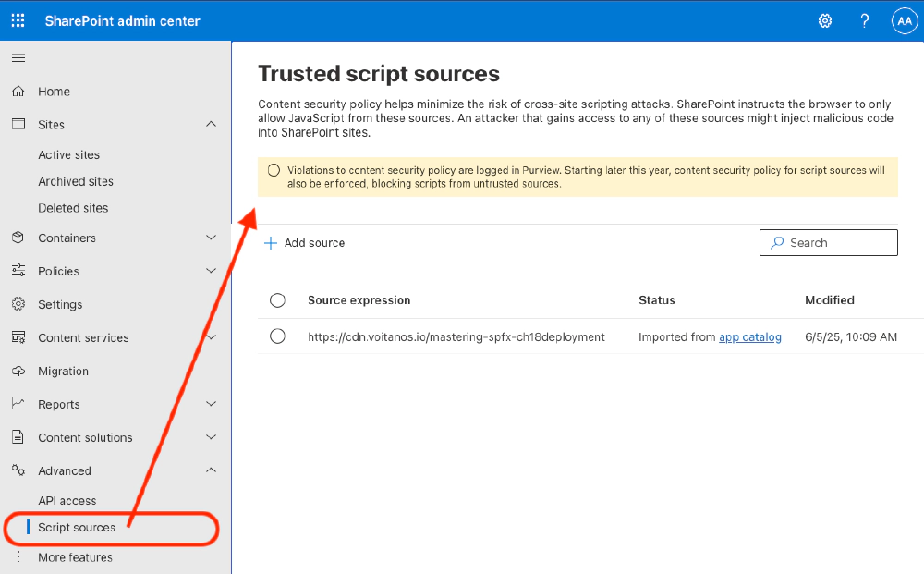Click the Containers cube icon

coord(18,238)
